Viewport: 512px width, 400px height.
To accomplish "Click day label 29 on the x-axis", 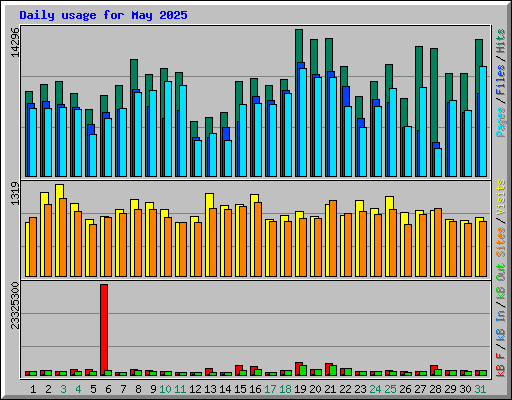I will click(x=450, y=389).
